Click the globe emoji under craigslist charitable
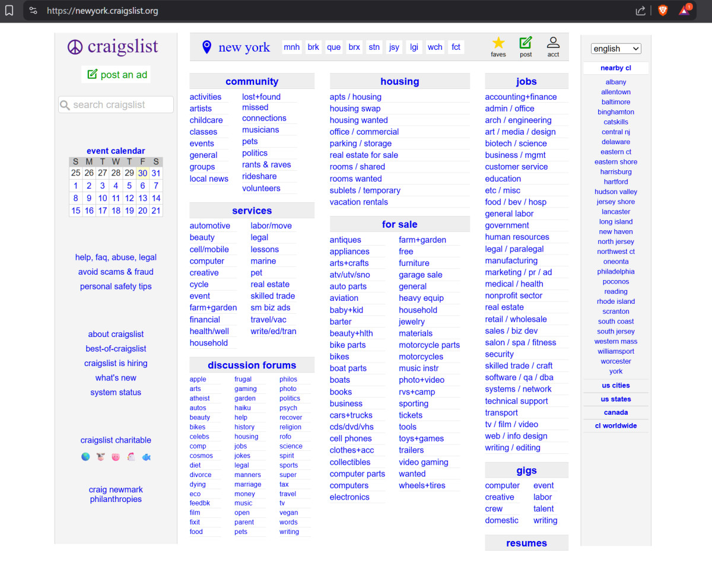This screenshot has height=588, width=712. [x=85, y=457]
